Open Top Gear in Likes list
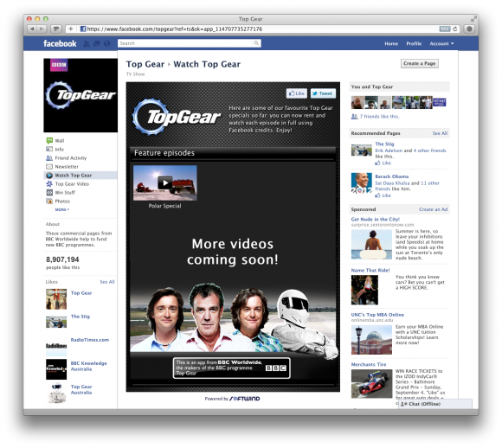502x448 pixels. pos(81,293)
